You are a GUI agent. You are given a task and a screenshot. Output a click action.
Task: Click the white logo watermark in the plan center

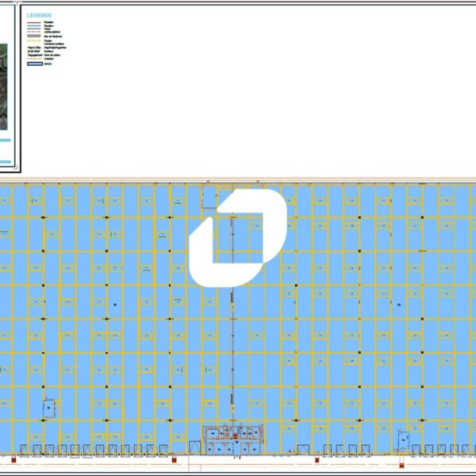pos(238,236)
